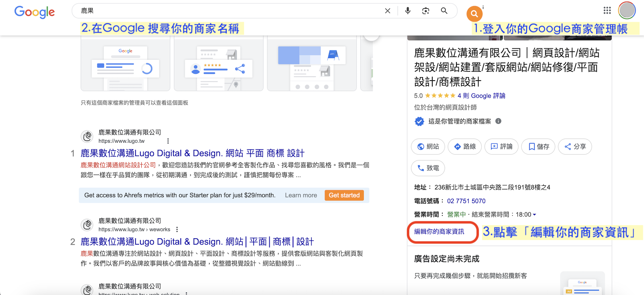Click the 網站 website button
Screen dimensions: 644x295
pos(428,146)
